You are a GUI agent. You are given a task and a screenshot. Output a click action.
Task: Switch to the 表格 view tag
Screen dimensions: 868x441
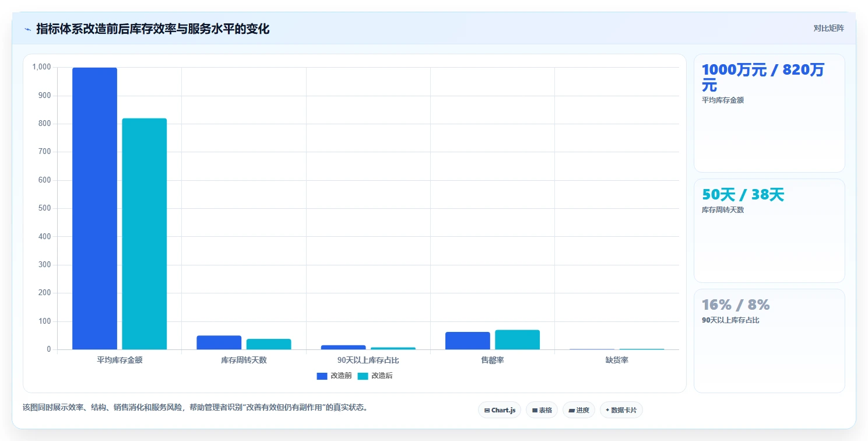click(542, 410)
